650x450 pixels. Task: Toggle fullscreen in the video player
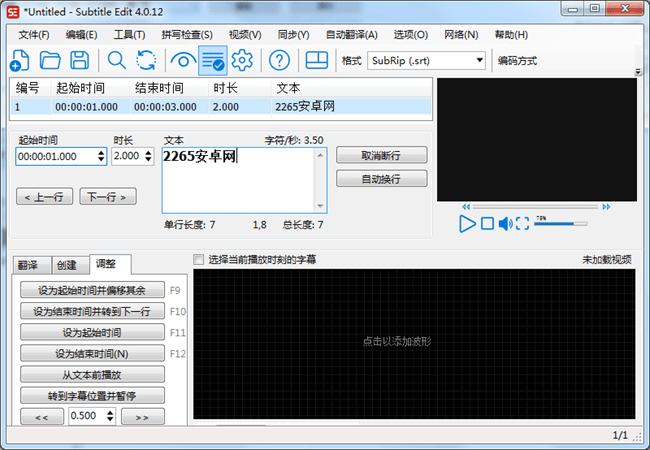click(522, 223)
